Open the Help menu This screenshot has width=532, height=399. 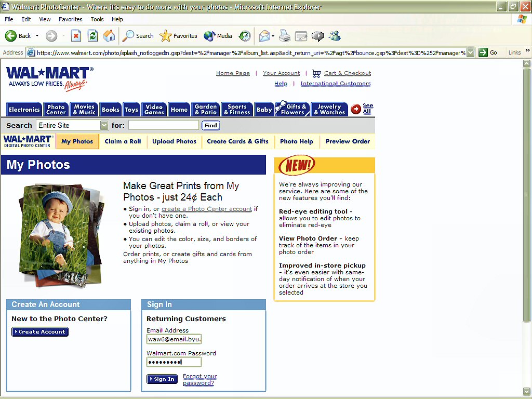117,19
